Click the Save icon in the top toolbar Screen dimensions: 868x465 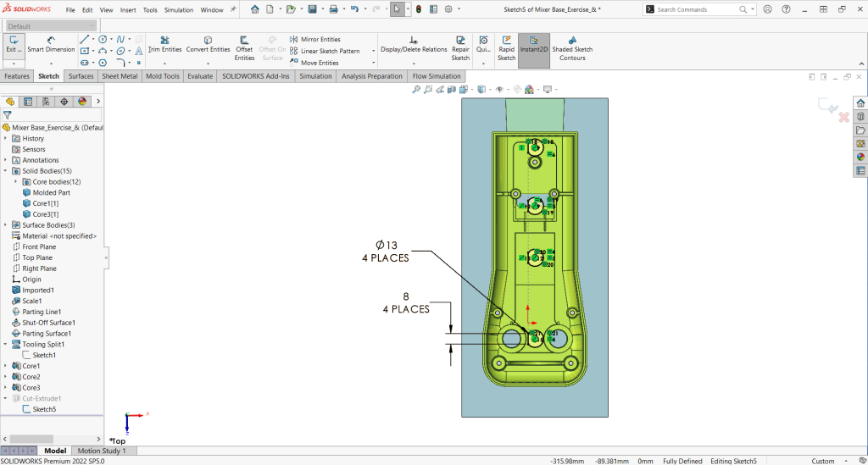[312, 9]
